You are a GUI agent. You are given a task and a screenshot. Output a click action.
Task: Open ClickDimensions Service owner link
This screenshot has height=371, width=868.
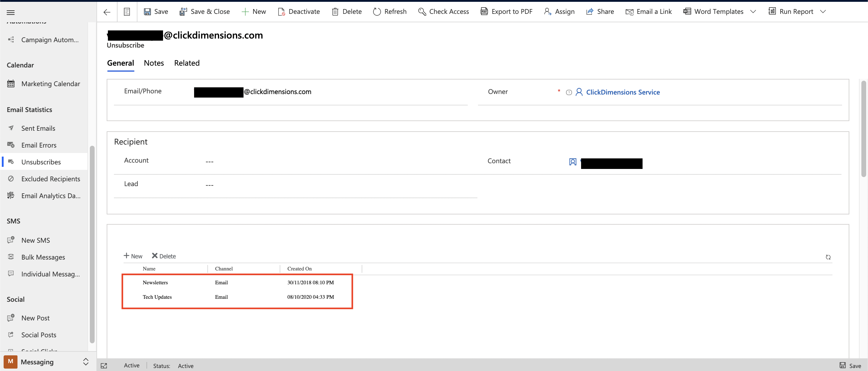(x=623, y=92)
